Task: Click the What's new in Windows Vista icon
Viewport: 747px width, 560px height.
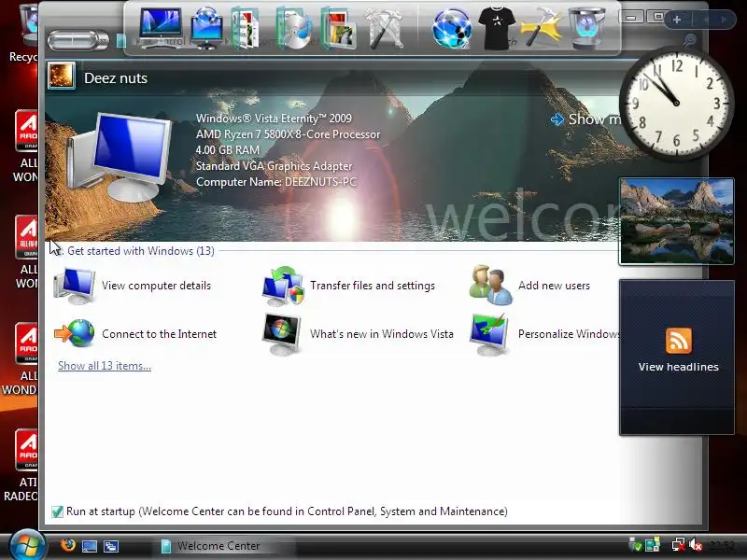Action: tap(282, 334)
